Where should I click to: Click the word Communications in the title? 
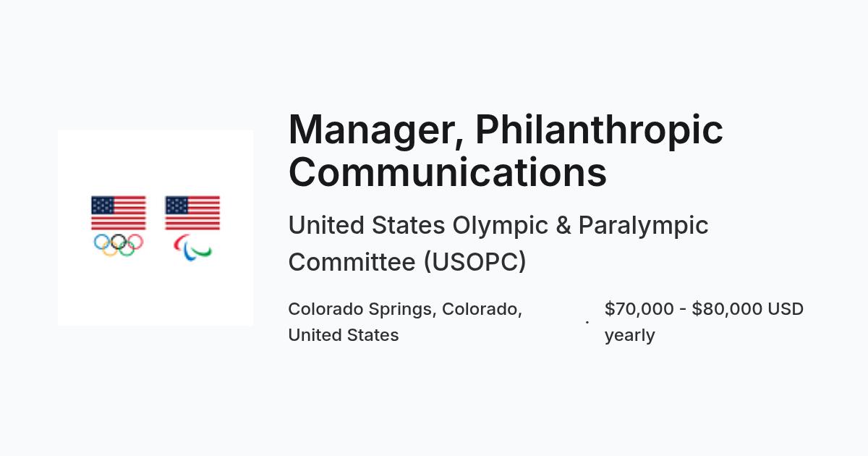pos(447,172)
